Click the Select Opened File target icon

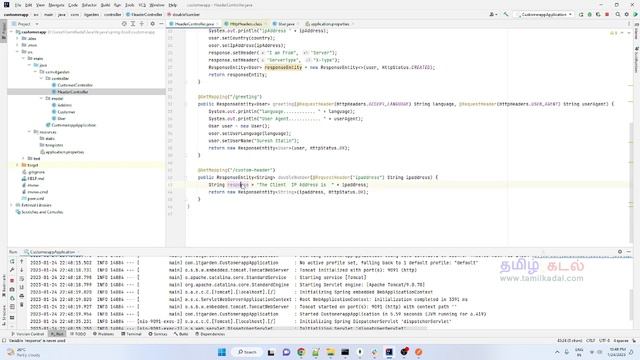tap(124, 24)
